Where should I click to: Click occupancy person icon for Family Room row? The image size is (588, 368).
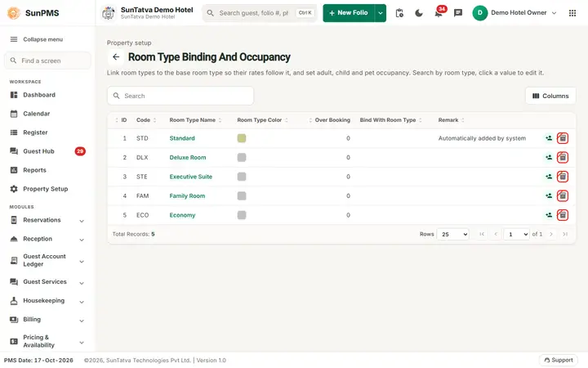(549, 195)
